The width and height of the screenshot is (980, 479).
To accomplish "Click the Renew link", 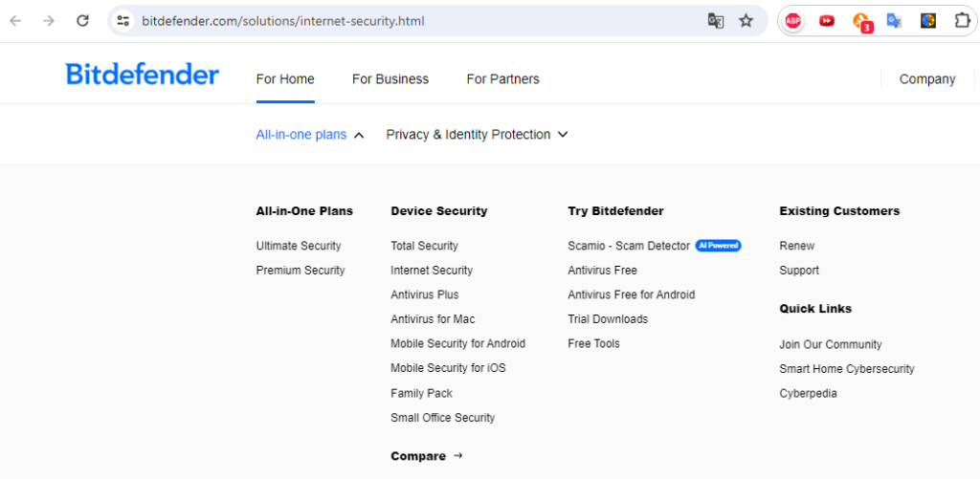I will [x=797, y=246].
